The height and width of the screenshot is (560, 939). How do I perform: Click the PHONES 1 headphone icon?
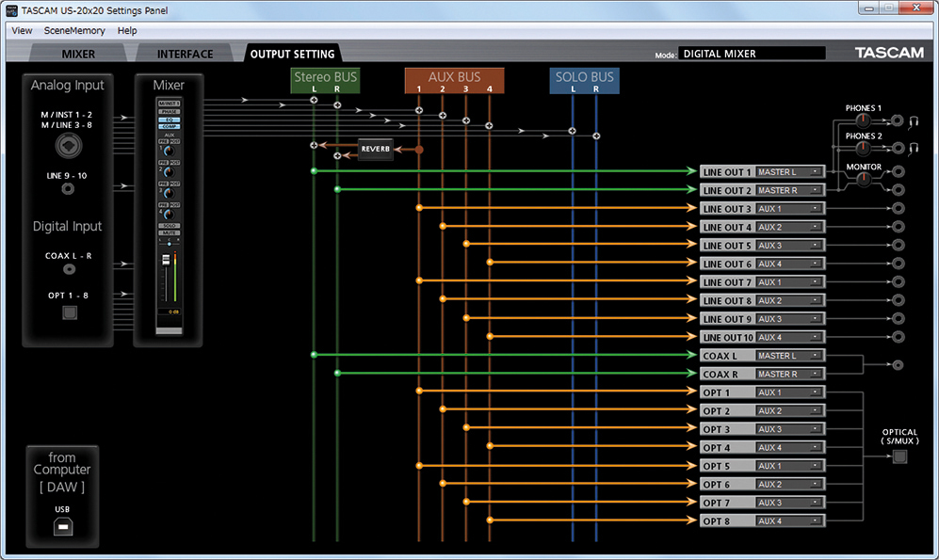914,120
